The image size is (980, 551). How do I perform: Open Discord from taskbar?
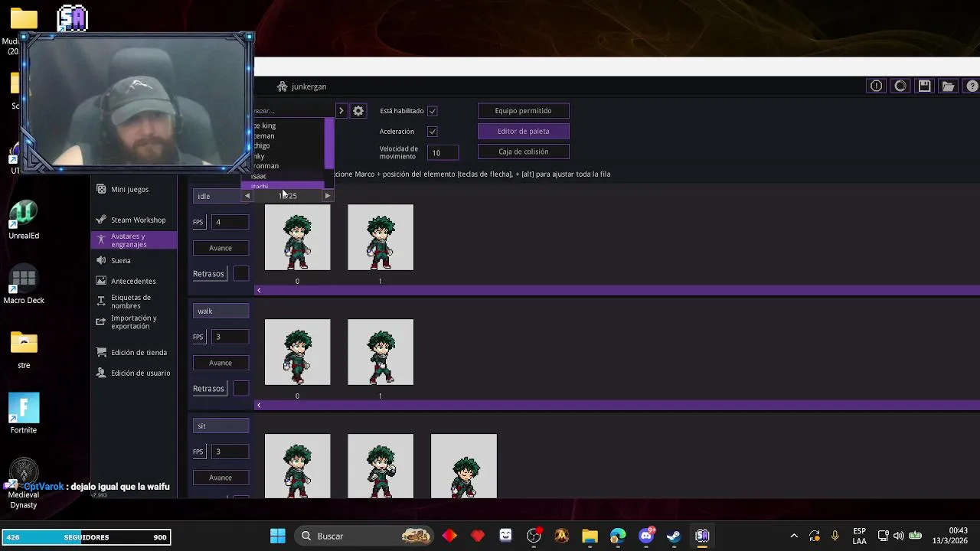[646, 536]
